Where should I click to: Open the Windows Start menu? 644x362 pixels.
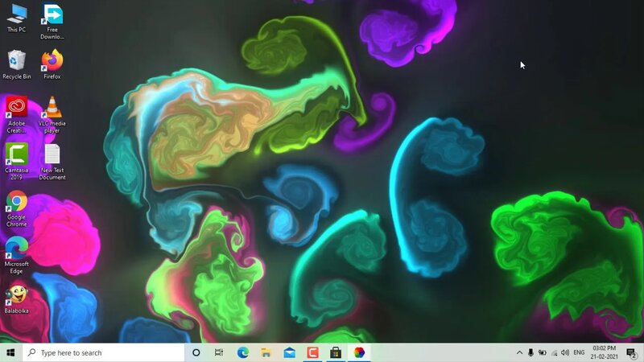tap(10, 352)
